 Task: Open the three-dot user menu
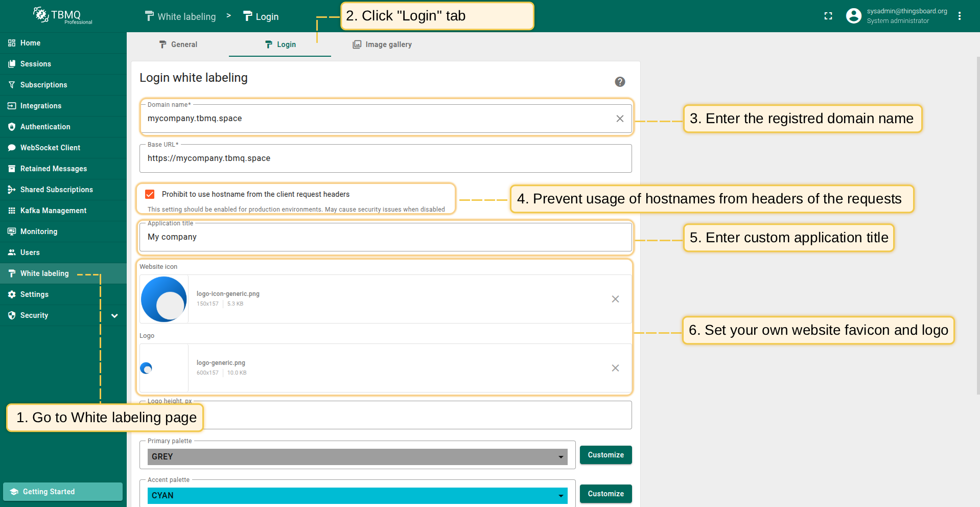pyautogui.click(x=960, y=16)
